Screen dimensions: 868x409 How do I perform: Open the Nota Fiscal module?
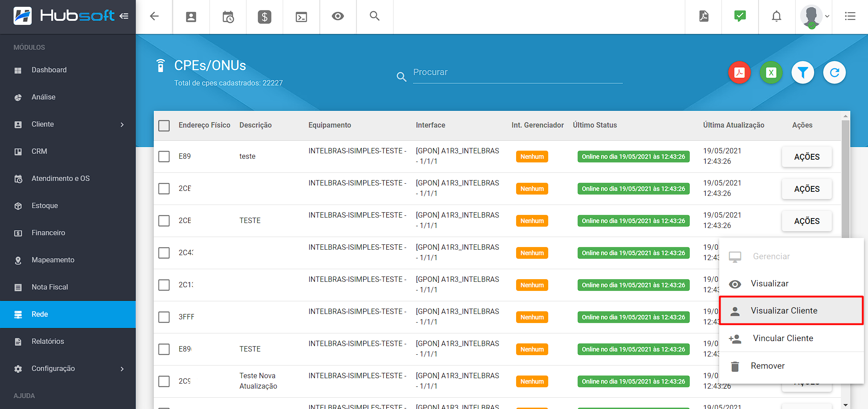click(68, 287)
